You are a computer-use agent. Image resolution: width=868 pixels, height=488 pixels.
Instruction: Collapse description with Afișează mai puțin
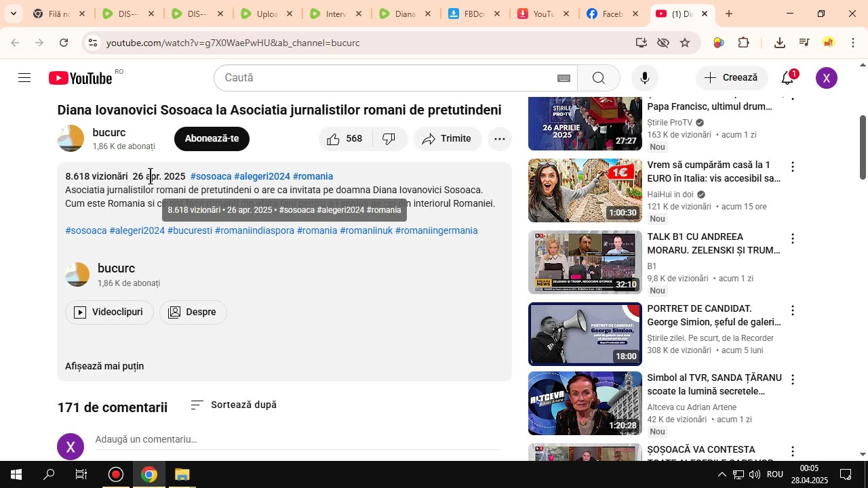(104, 366)
